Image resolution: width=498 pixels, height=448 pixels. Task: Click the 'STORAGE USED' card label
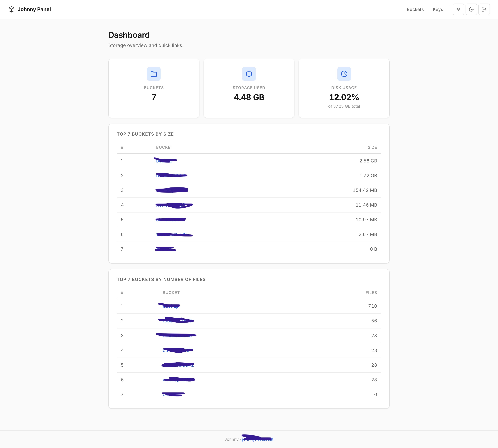249,88
